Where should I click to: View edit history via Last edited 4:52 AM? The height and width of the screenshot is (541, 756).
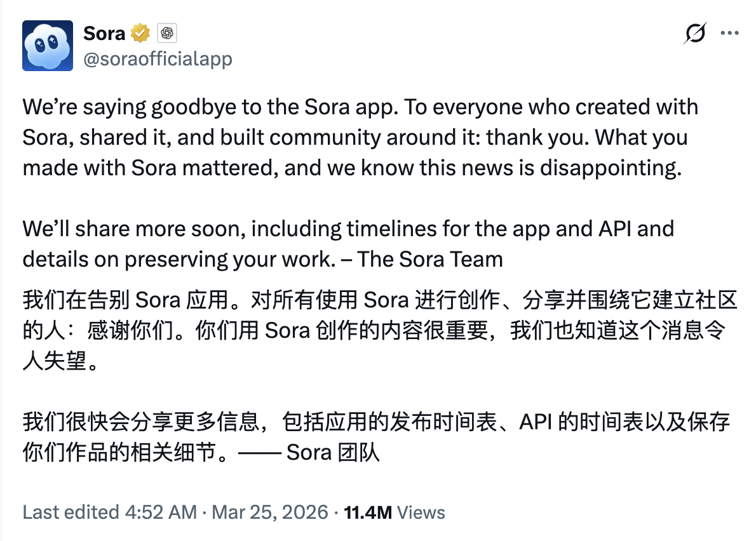[109, 512]
